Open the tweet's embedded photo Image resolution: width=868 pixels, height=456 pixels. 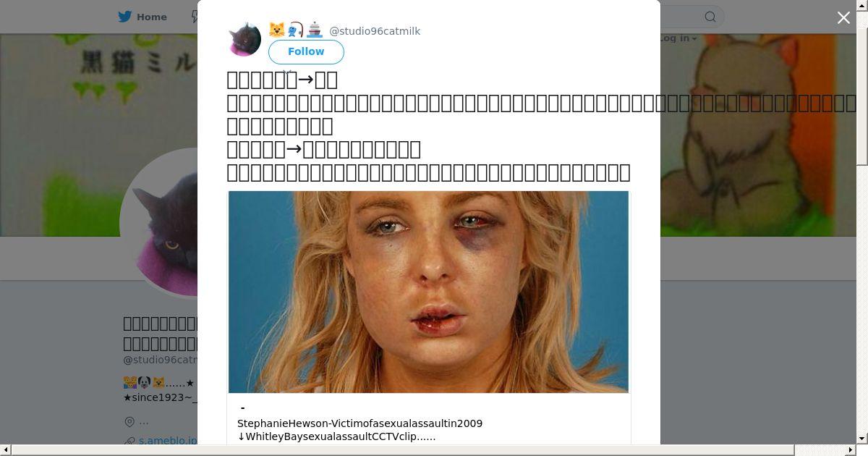pos(428,292)
